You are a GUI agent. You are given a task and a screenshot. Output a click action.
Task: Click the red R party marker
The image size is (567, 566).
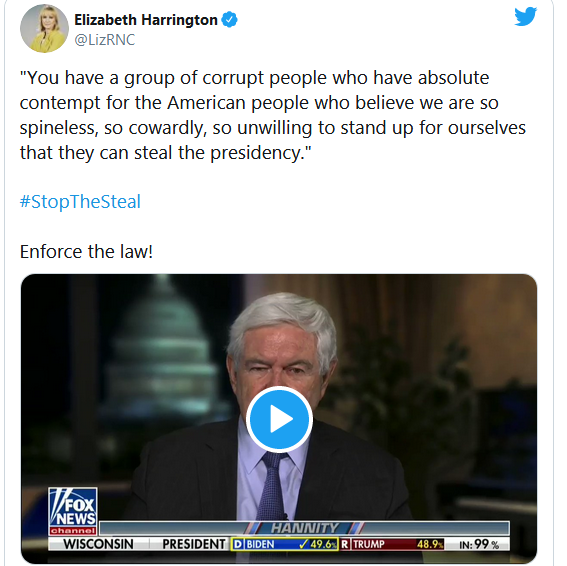(345, 544)
